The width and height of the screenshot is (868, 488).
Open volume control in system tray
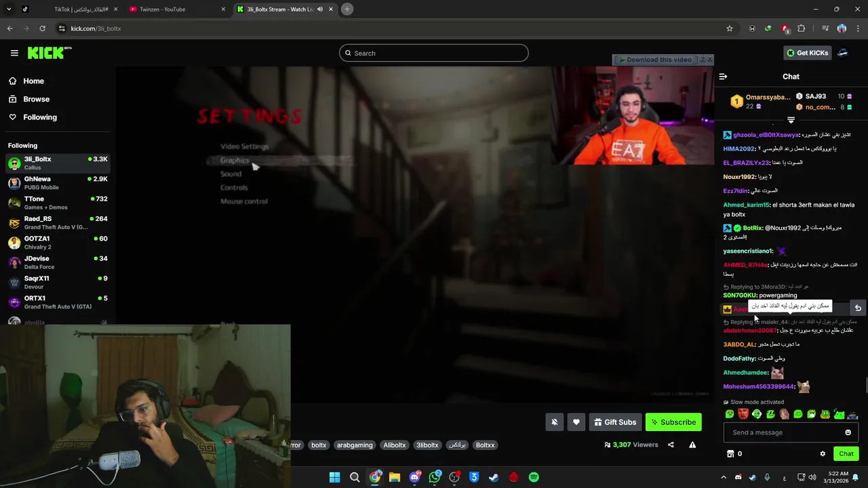pos(814,477)
